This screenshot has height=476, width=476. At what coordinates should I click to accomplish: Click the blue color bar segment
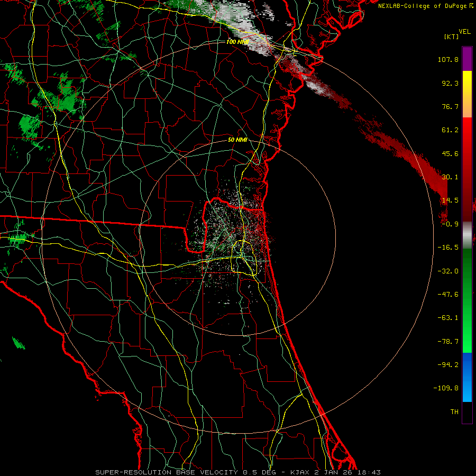[467, 377]
